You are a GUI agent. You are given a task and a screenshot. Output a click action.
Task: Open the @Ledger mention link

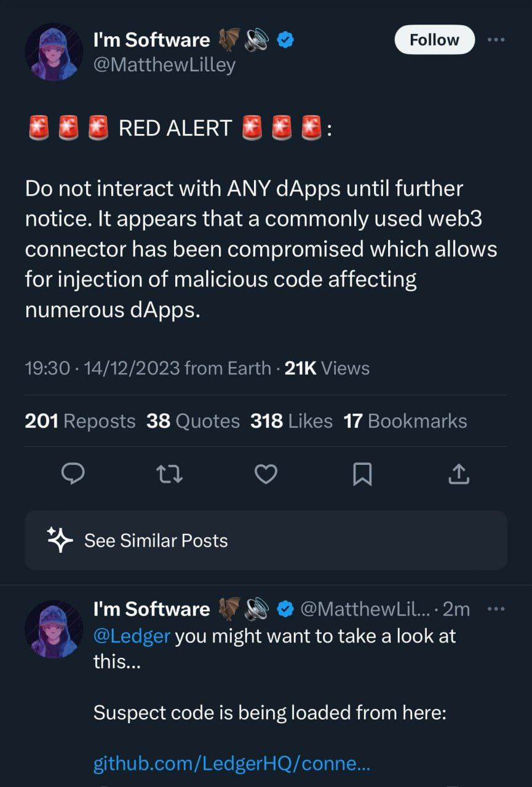click(132, 636)
